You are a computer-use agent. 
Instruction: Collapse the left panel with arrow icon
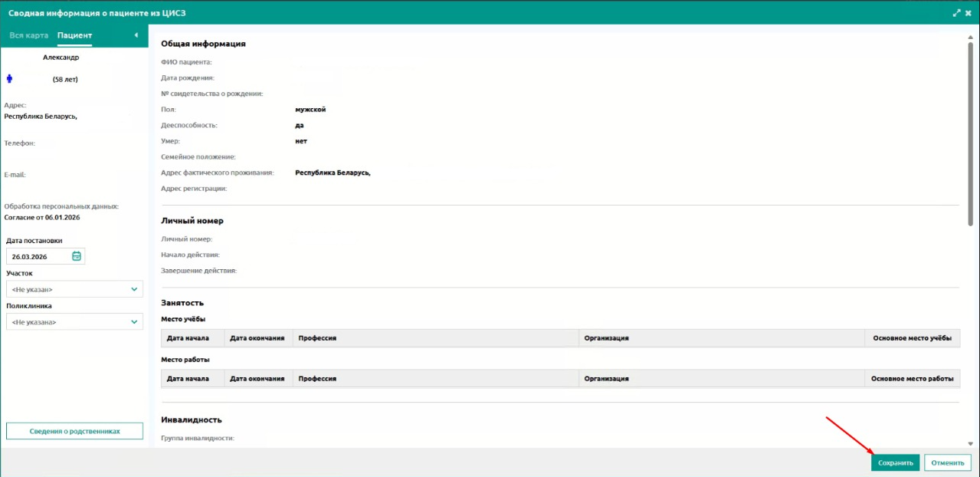tap(136, 35)
